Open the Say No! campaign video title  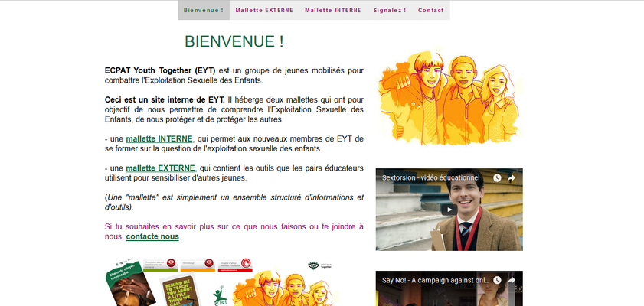point(436,280)
